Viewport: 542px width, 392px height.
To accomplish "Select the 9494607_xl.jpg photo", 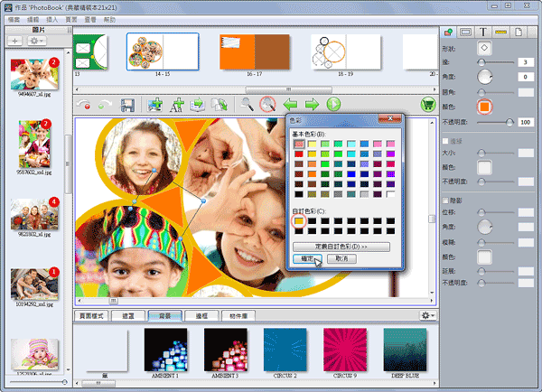I will click(34, 74).
